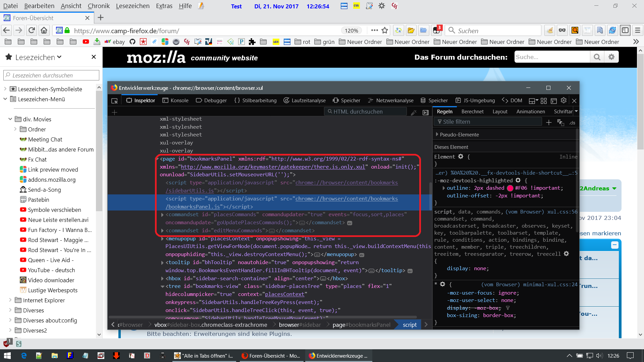The width and height of the screenshot is (644, 362).
Task: Toggle pseudo-class lock panel icon in rules
Action: [x=560, y=123]
